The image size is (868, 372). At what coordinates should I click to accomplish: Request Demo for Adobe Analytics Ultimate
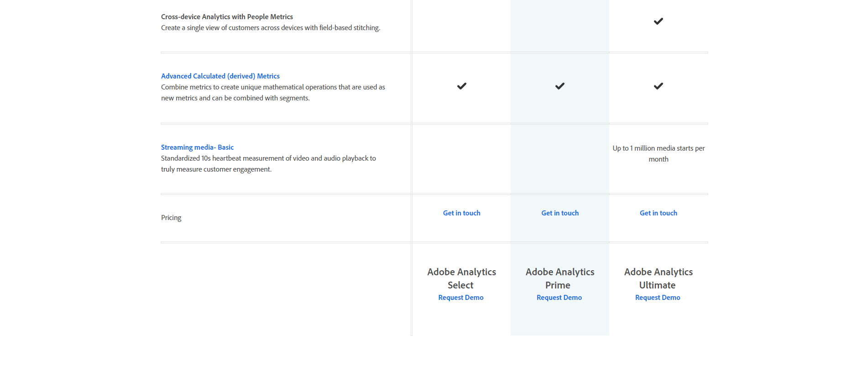click(658, 298)
